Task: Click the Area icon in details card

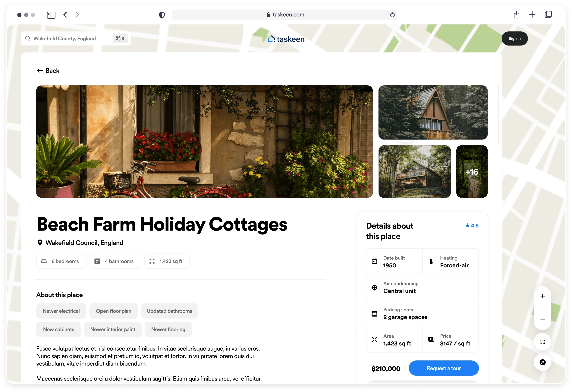Action: click(x=374, y=339)
